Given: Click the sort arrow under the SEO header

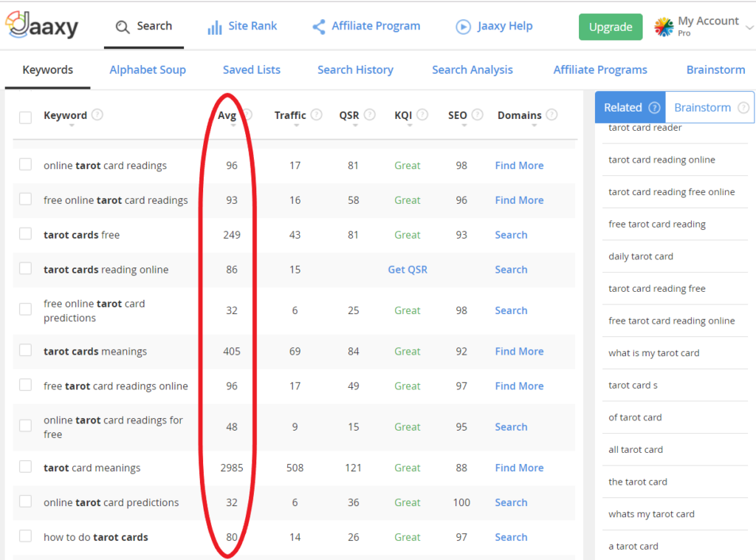Looking at the screenshot, I should coord(464,126).
